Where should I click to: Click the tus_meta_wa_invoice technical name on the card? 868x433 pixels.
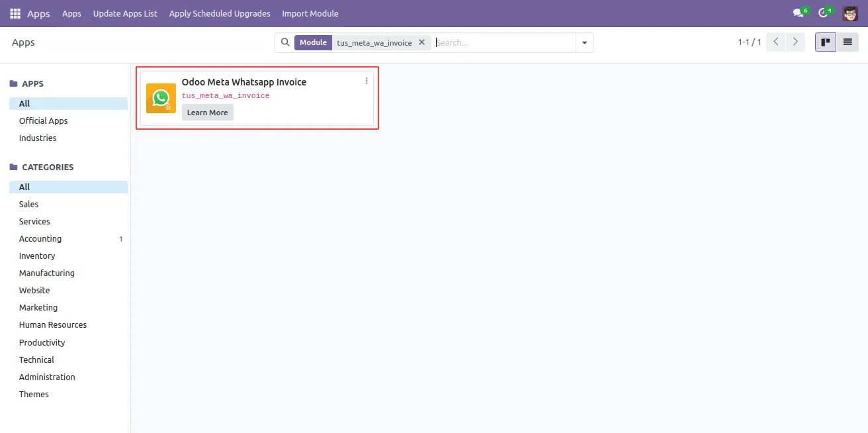pyautogui.click(x=226, y=96)
